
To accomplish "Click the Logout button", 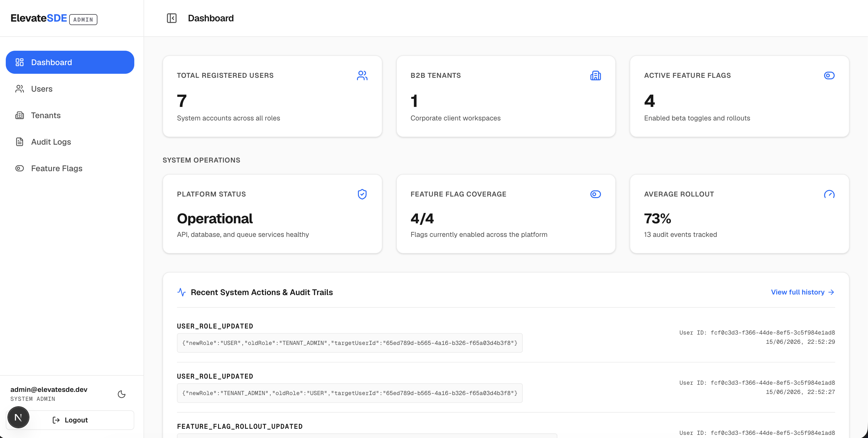I will pos(70,420).
